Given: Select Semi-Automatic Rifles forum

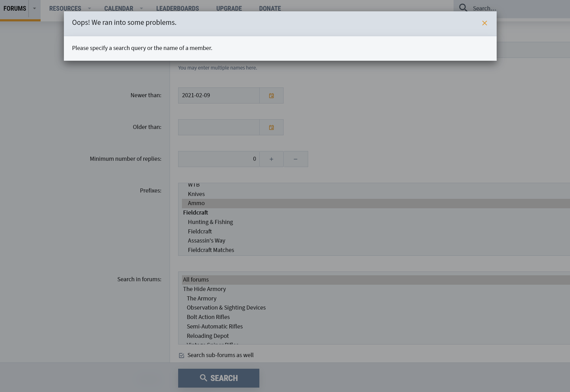Looking at the screenshot, I should pyautogui.click(x=376, y=327).
